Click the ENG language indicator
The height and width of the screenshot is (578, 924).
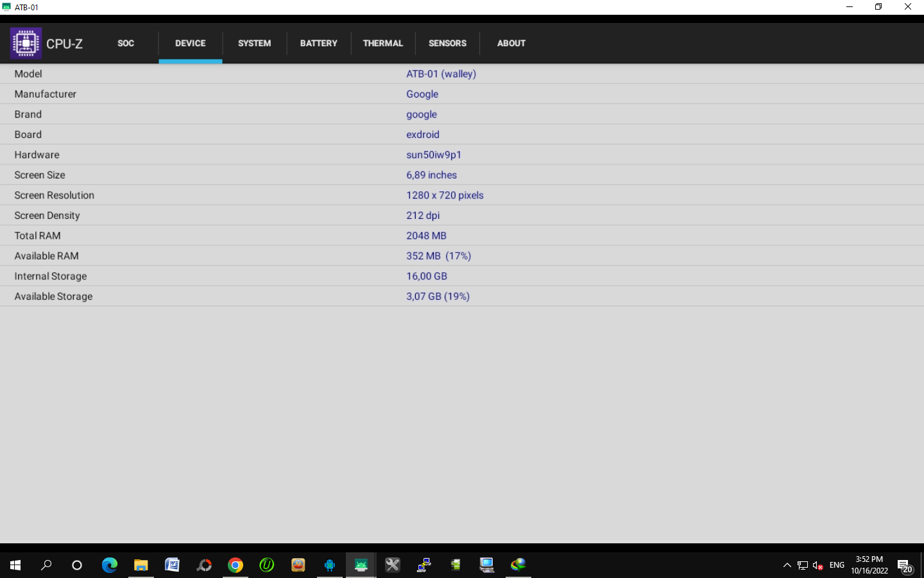coord(837,565)
